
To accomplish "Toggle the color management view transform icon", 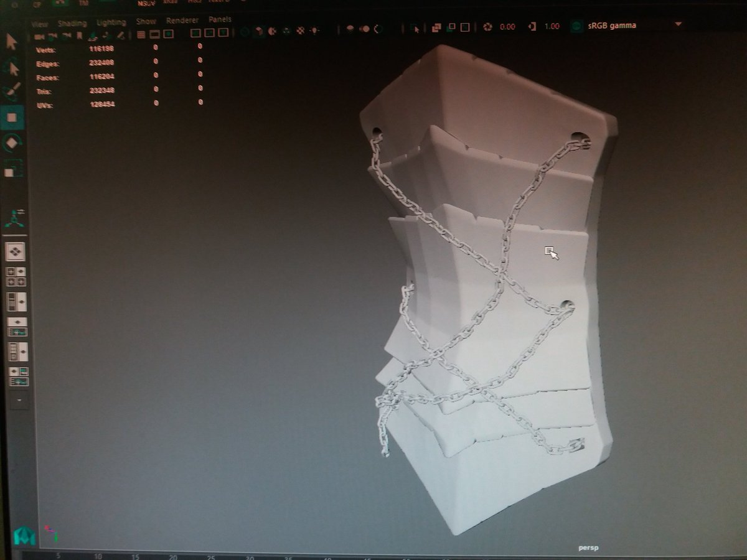I will pos(576,26).
